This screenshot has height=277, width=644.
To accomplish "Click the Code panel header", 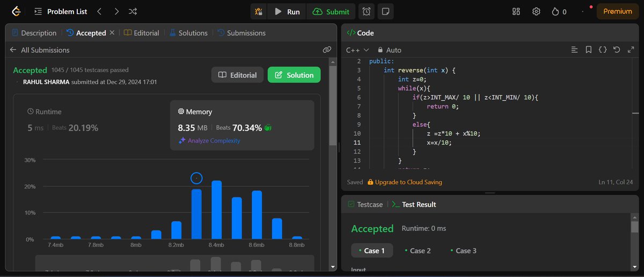I will tap(360, 33).
